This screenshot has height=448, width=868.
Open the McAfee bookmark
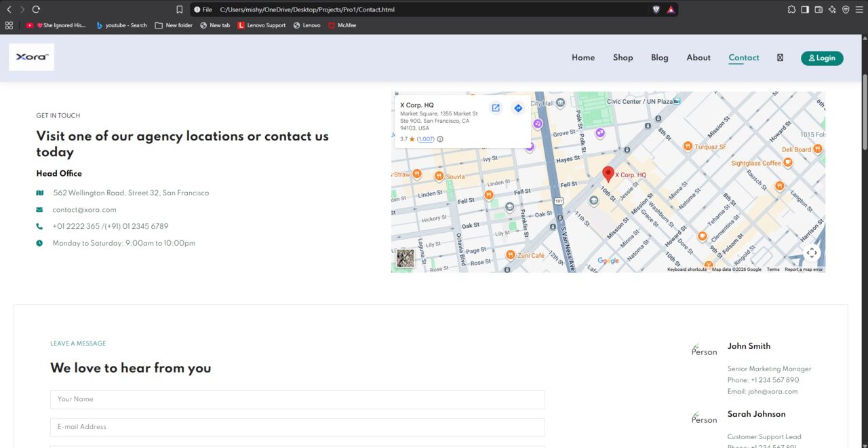tap(342, 25)
